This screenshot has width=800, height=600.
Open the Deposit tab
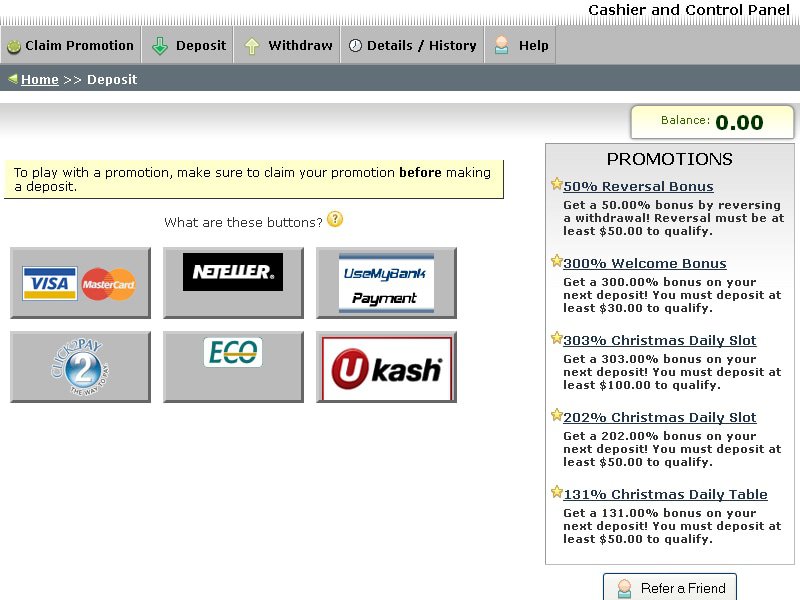click(x=187, y=45)
